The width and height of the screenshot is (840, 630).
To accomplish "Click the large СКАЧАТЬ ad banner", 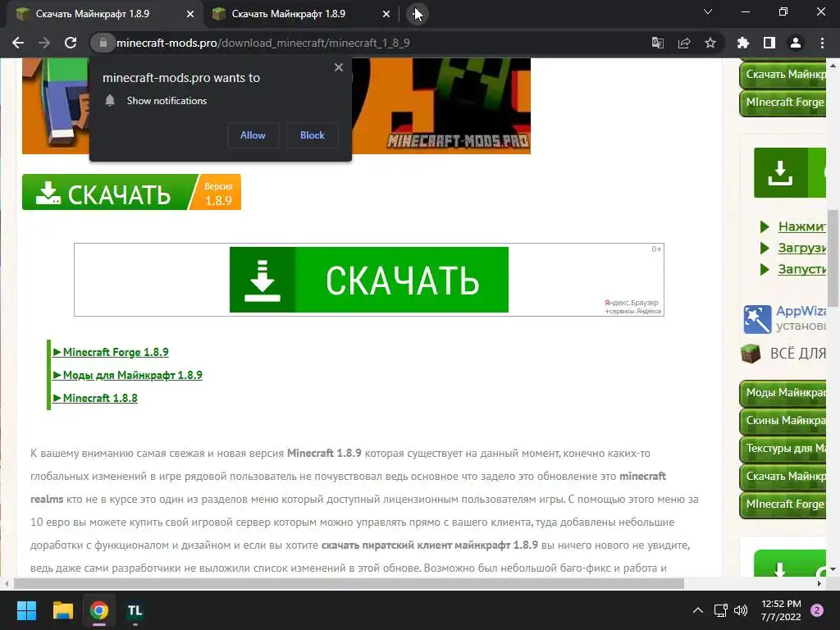I will point(368,280).
